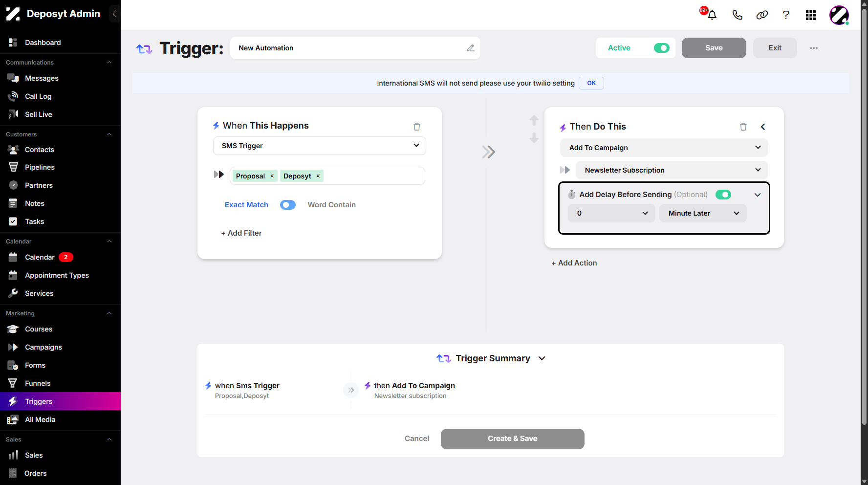Click the link chain icon in header

pos(762,15)
